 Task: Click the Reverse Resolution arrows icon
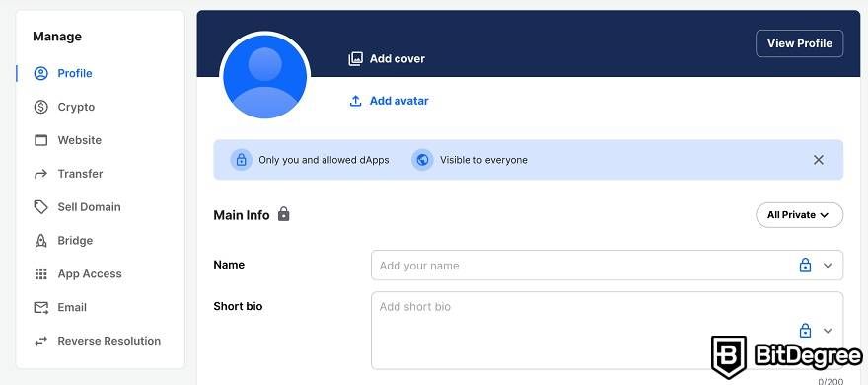(41, 341)
